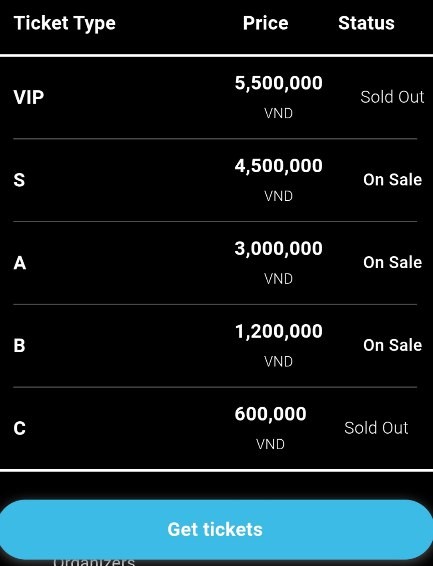Tap On Sale status for A ticket
The width and height of the screenshot is (433, 566).
pos(393,262)
